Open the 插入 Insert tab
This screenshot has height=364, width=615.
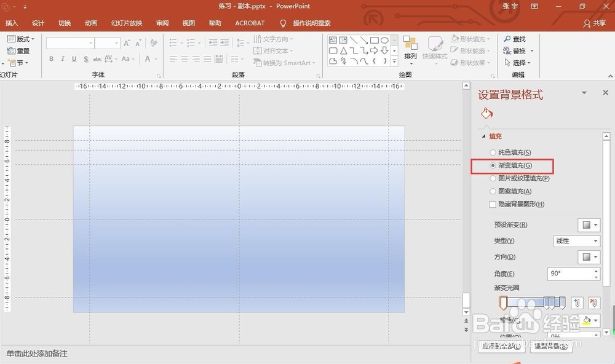[x=12, y=23]
